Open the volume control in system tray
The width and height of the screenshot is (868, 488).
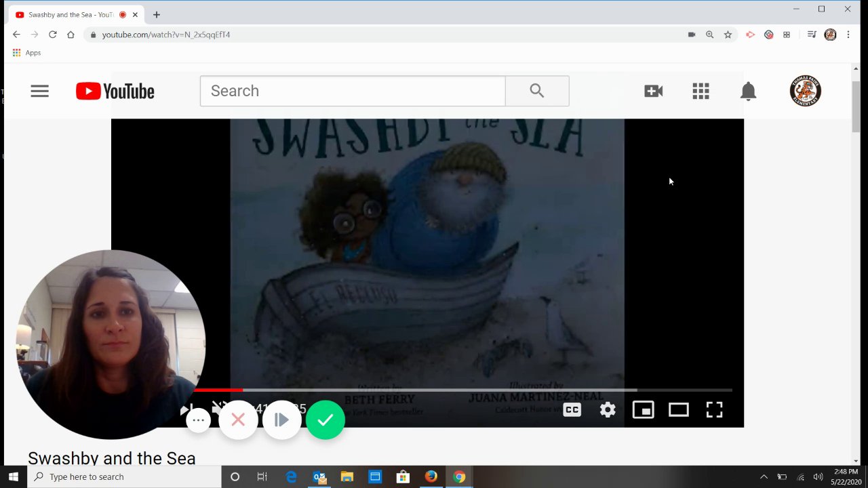818,477
